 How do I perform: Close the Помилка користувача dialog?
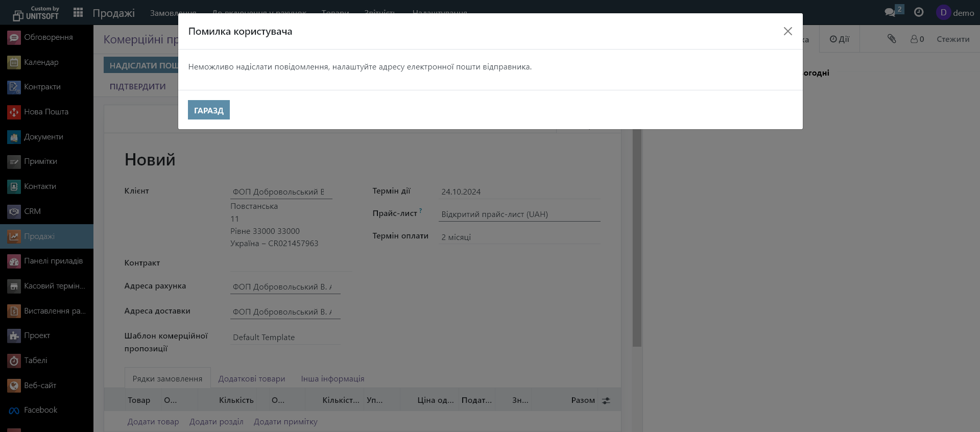coord(787,31)
